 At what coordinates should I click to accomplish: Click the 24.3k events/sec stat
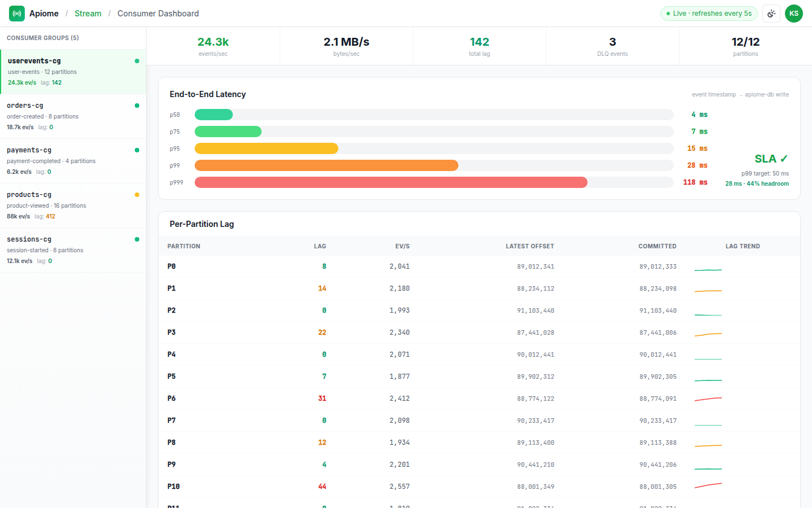213,46
